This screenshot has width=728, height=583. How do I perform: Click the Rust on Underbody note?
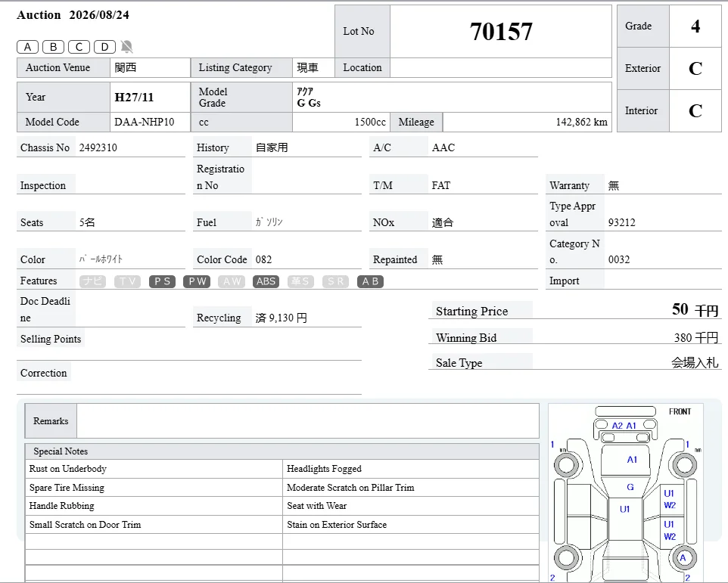point(68,469)
